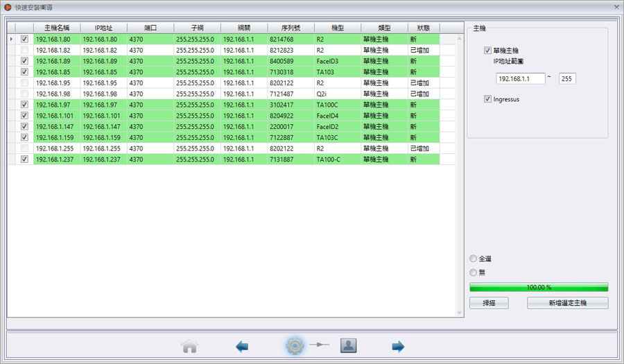Open the user profile step icon
The image size is (624, 364).
[x=348, y=345]
